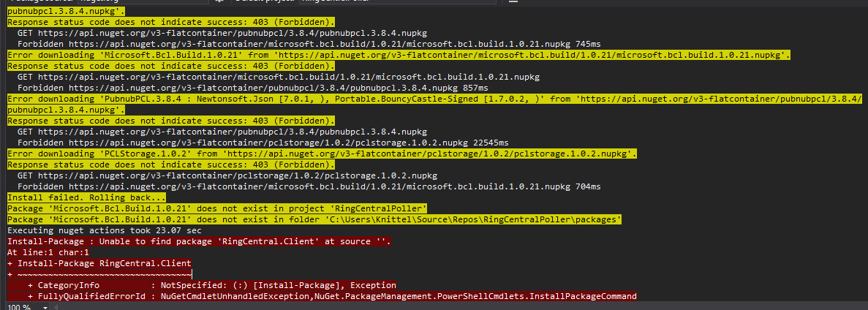
Task: Select the Forbidden line ending in 22545ms
Action: pyautogui.click(x=263, y=143)
